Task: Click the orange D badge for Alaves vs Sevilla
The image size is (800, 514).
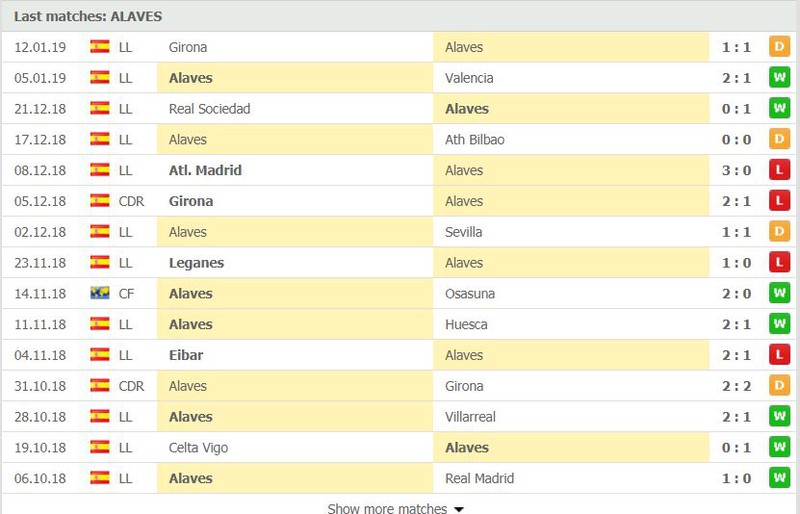Action: pyautogui.click(x=779, y=232)
